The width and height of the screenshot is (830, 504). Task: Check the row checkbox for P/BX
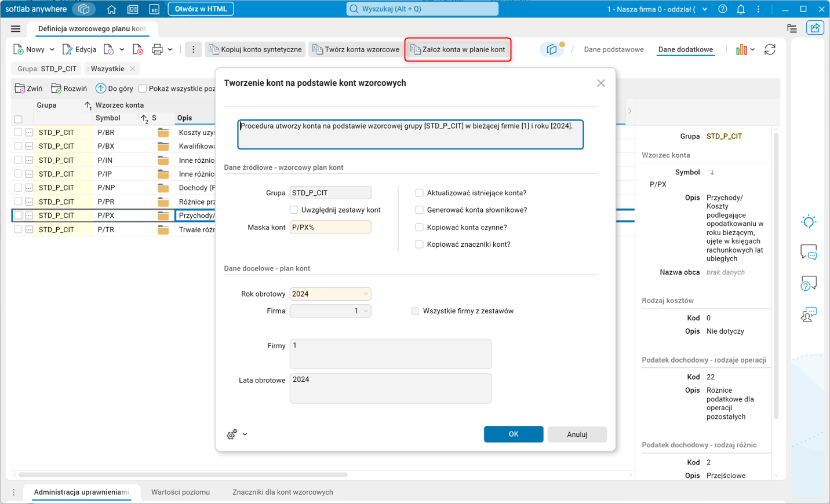coord(18,147)
